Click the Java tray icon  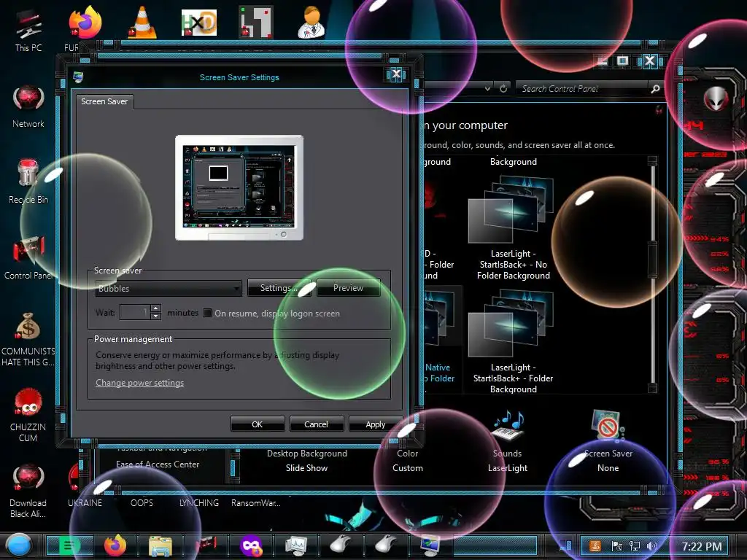click(595, 546)
